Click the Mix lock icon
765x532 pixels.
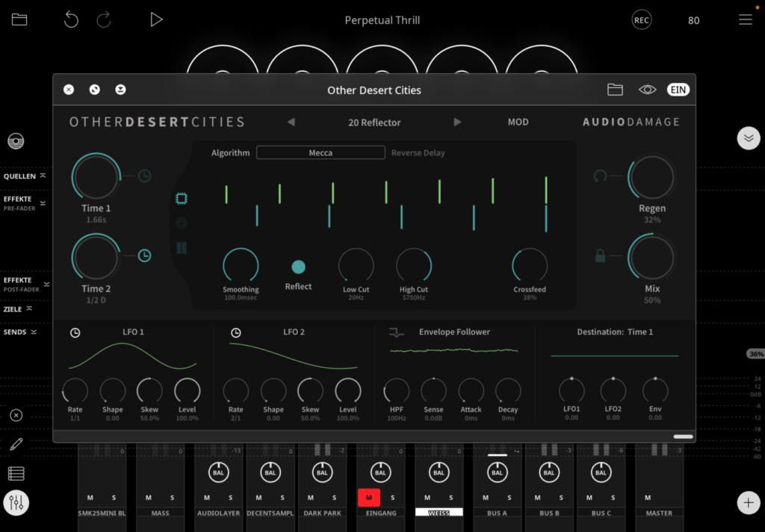pyautogui.click(x=601, y=256)
